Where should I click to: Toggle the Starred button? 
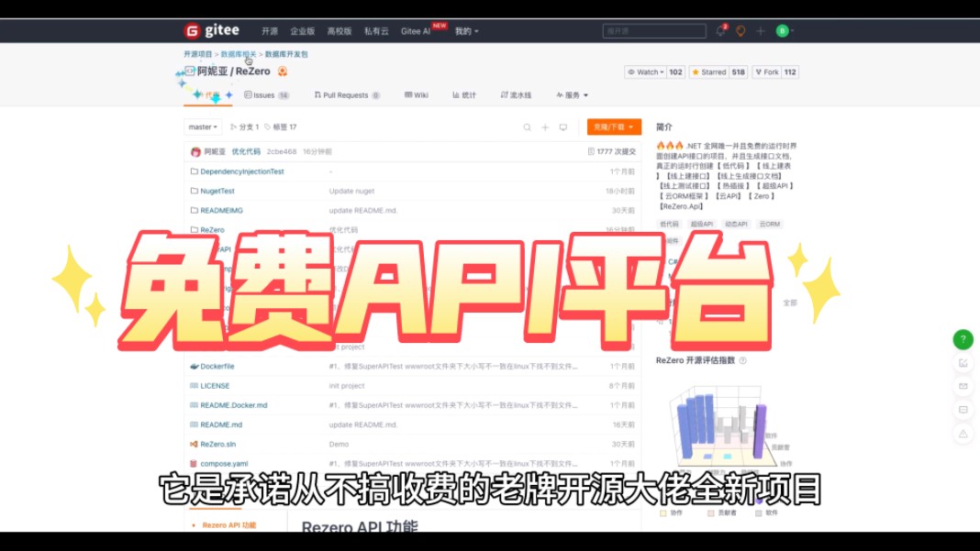tap(708, 72)
